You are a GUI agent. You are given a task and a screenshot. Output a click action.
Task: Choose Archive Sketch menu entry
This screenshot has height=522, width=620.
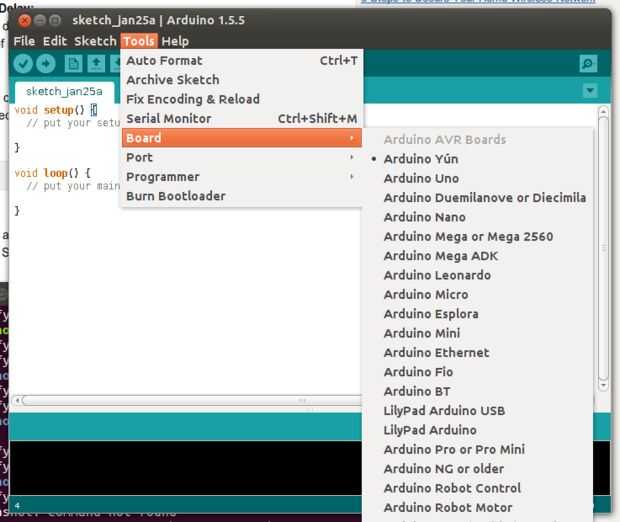point(242,80)
